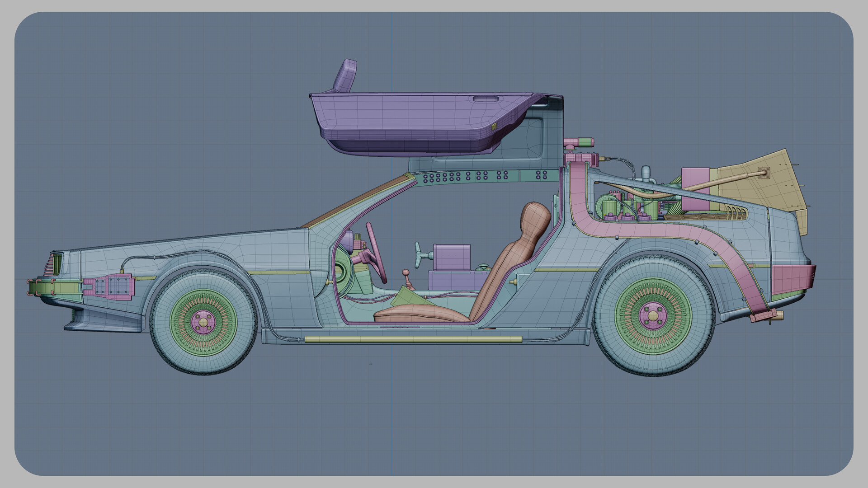Select the purple headrest above the door
This screenshot has height=488, width=868.
(x=346, y=75)
